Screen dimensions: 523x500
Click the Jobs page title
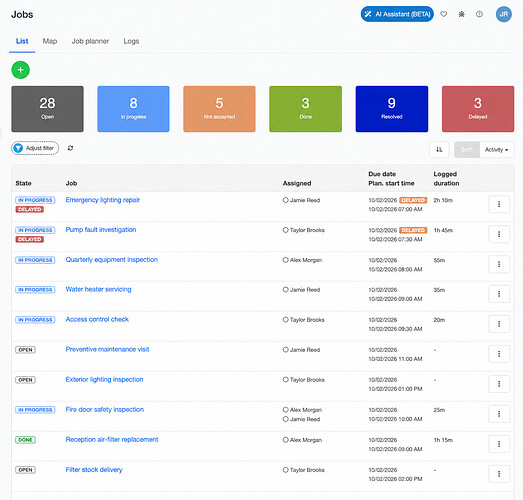[22, 14]
